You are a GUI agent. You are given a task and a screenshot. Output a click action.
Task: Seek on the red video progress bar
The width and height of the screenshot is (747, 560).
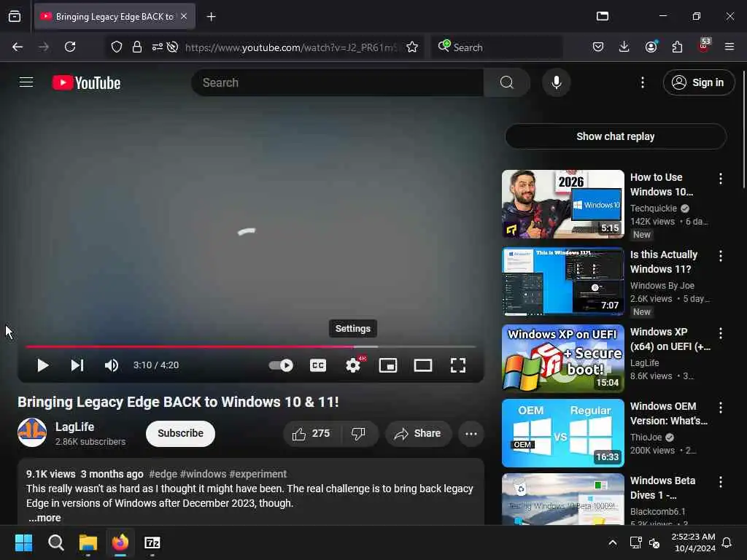[x=251, y=346]
